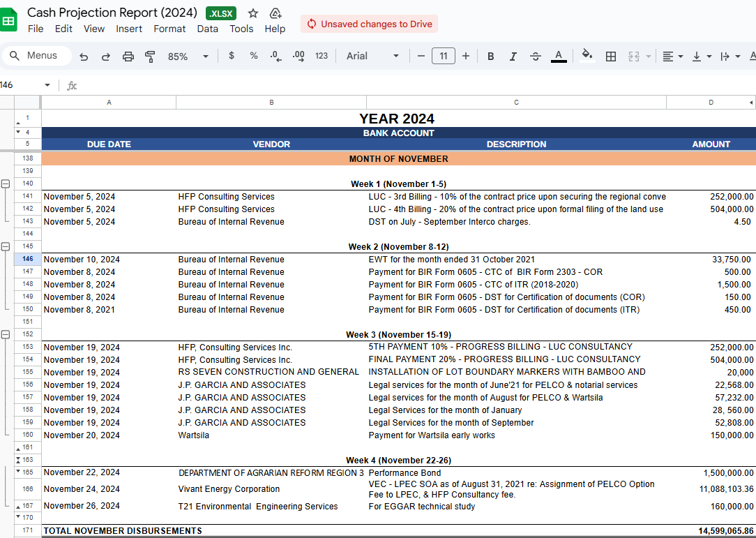Open the Arial font dropdown

point(372,56)
